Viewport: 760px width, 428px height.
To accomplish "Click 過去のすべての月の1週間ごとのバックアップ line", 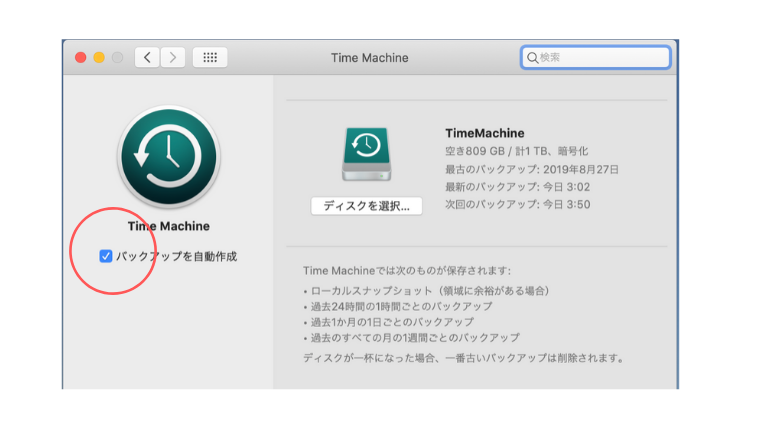I will [x=412, y=337].
